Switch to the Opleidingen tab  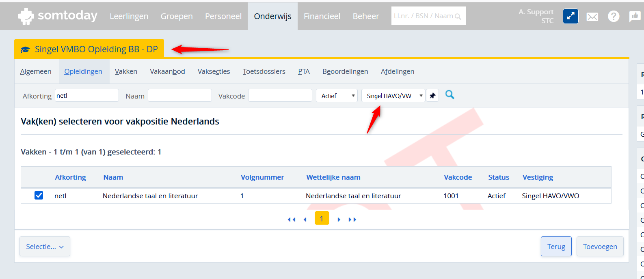coord(83,71)
